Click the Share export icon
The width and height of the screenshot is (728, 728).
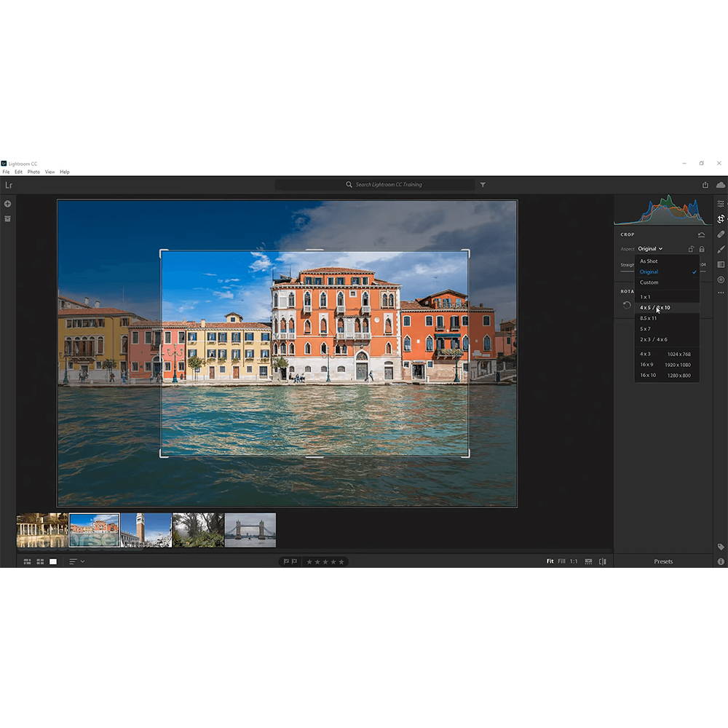pos(705,185)
